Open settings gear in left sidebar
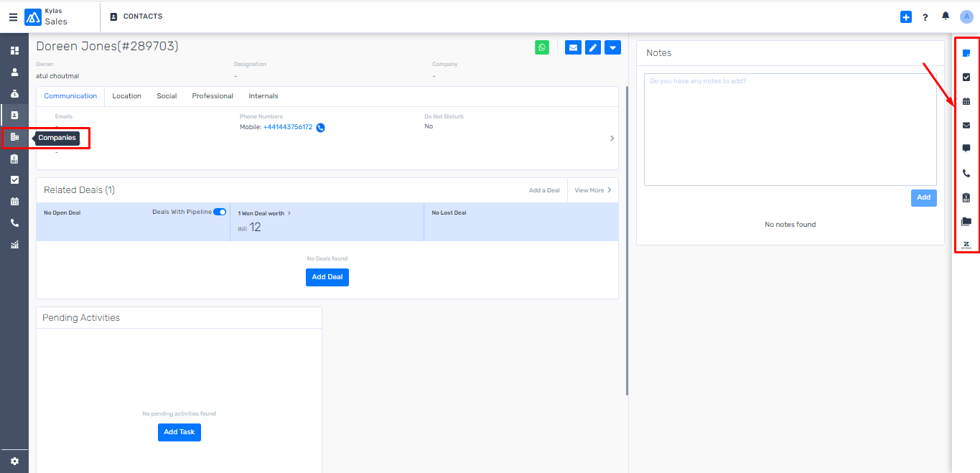The image size is (980, 473). click(x=14, y=462)
